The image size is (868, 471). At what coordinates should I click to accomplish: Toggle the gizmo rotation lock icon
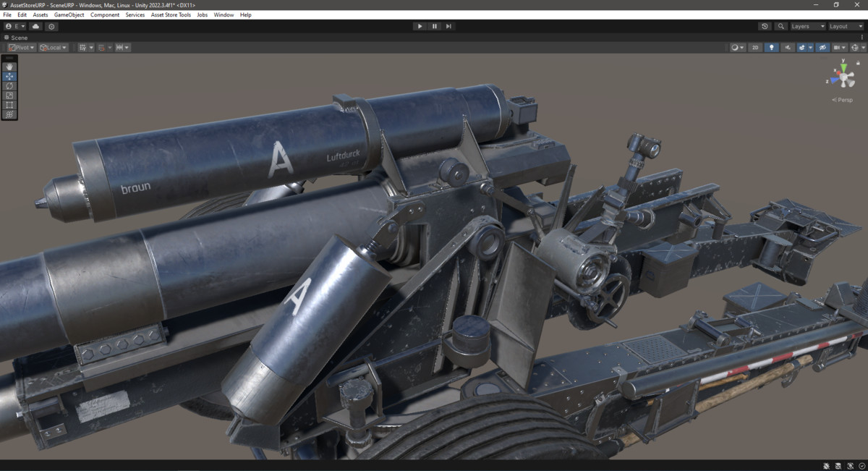pyautogui.click(x=858, y=63)
